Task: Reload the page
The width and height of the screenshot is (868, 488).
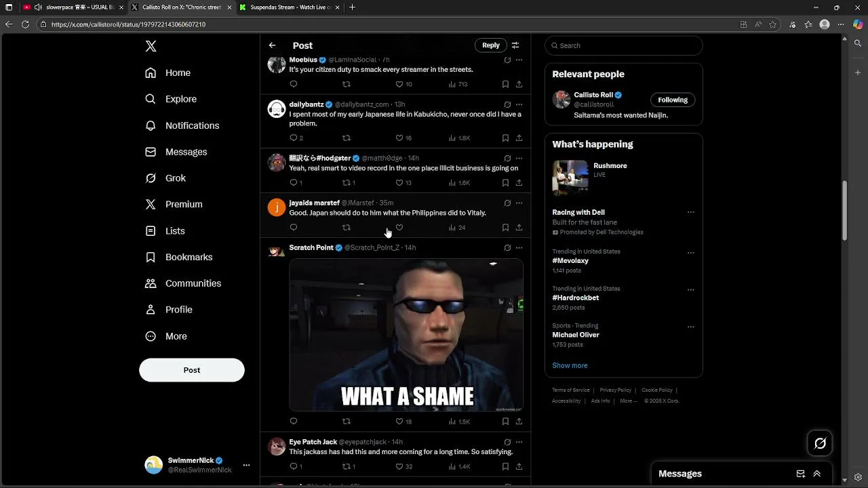Action: click(x=25, y=24)
